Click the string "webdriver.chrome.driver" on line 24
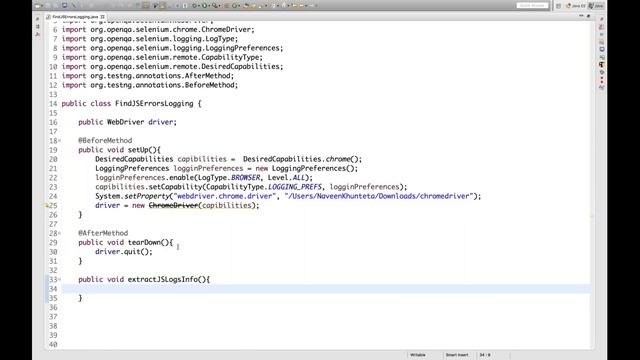This screenshot has width=640, height=360. [224, 196]
